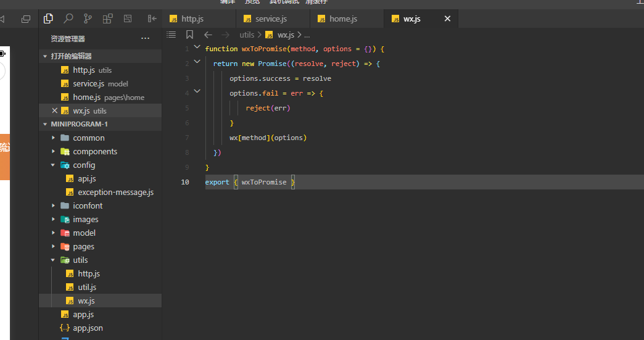Image resolution: width=644 pixels, height=340 pixels.
Task: Open exception-message.js in config folder
Action: tap(115, 192)
